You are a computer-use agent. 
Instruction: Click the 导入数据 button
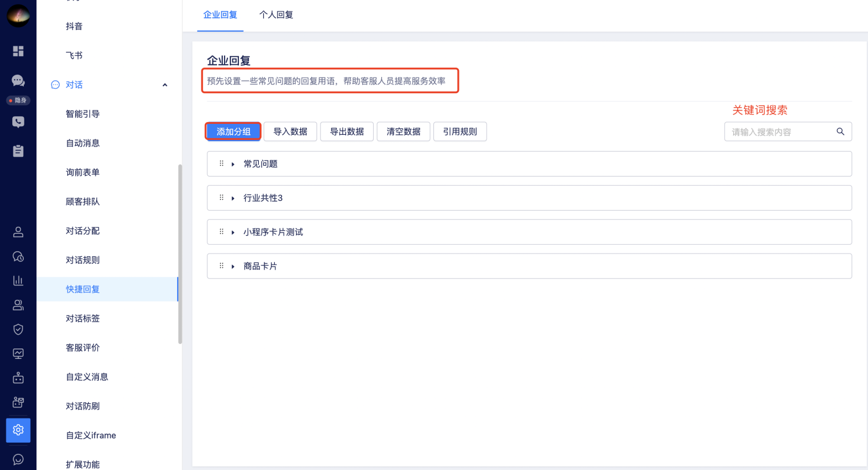point(290,131)
